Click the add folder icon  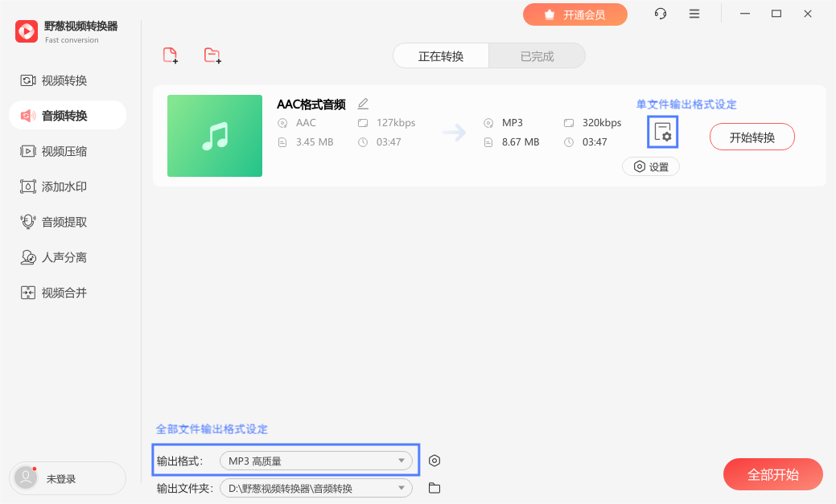pyautogui.click(x=212, y=55)
